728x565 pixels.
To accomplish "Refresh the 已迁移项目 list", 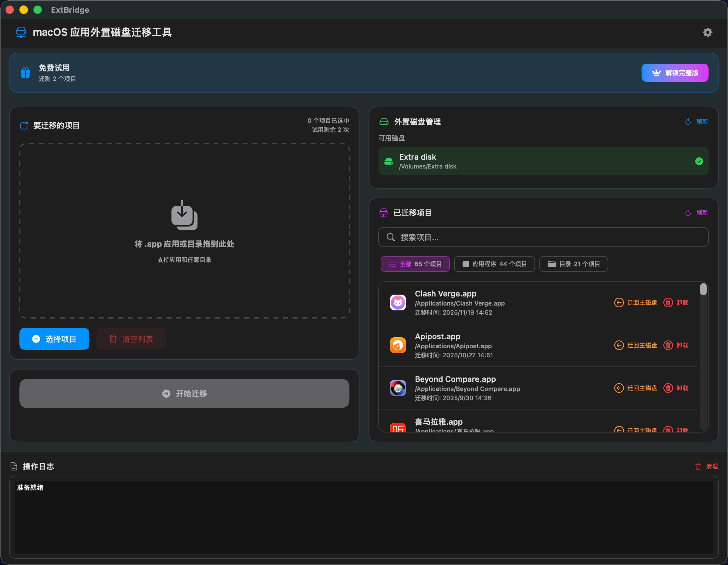I will pyautogui.click(x=697, y=212).
